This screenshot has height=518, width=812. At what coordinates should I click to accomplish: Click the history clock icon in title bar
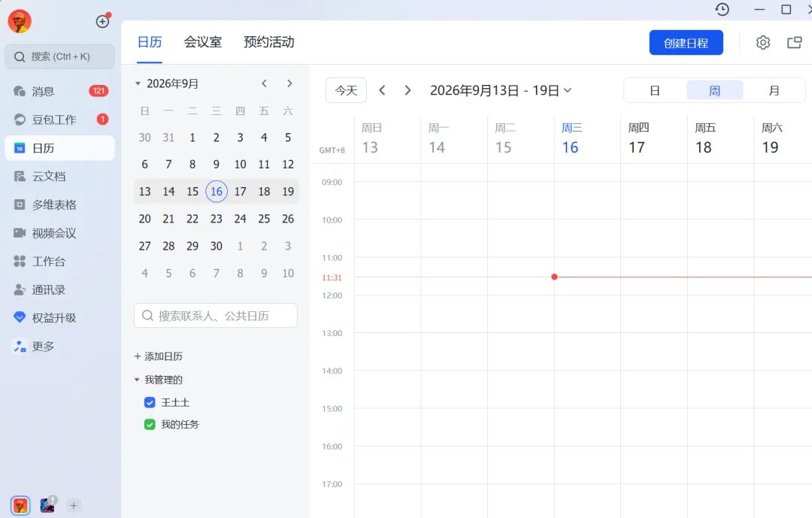coord(723,9)
